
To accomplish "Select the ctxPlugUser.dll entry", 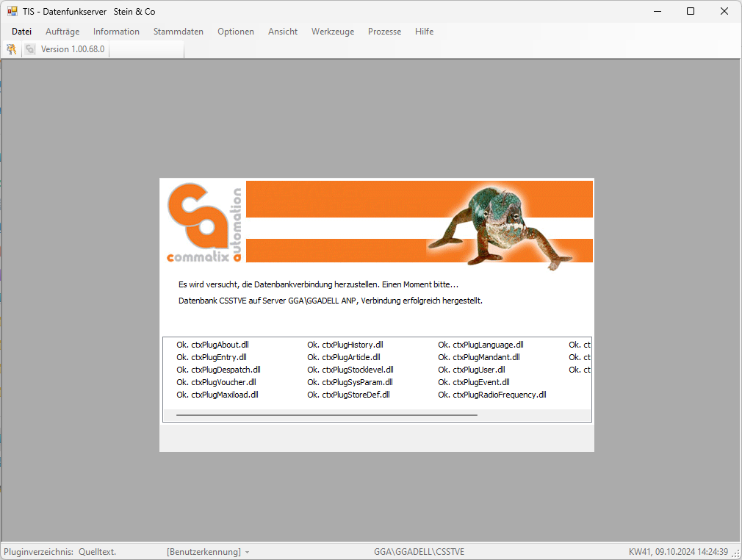I will pyautogui.click(x=472, y=370).
